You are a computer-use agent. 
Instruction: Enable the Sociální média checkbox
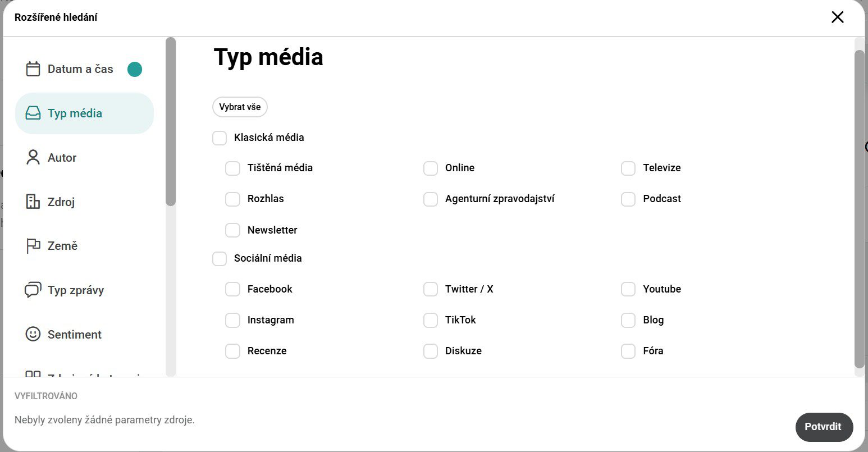220,258
